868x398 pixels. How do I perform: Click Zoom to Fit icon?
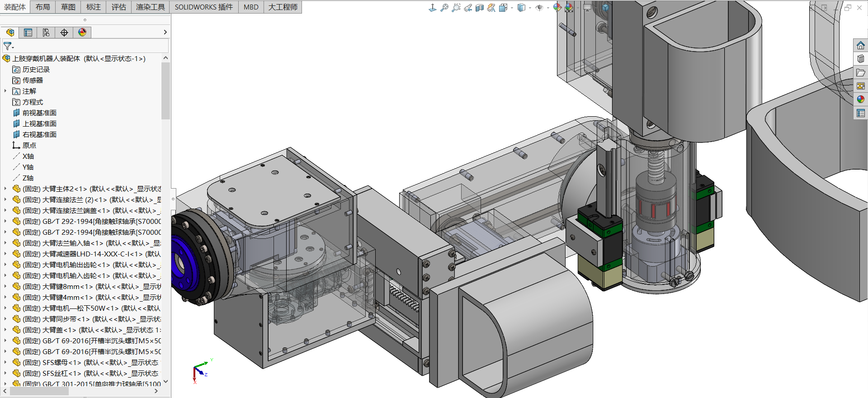click(x=444, y=7)
